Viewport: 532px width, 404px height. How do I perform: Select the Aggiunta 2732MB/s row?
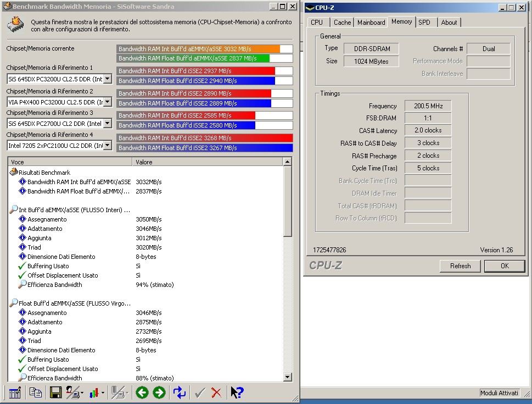pos(145,331)
